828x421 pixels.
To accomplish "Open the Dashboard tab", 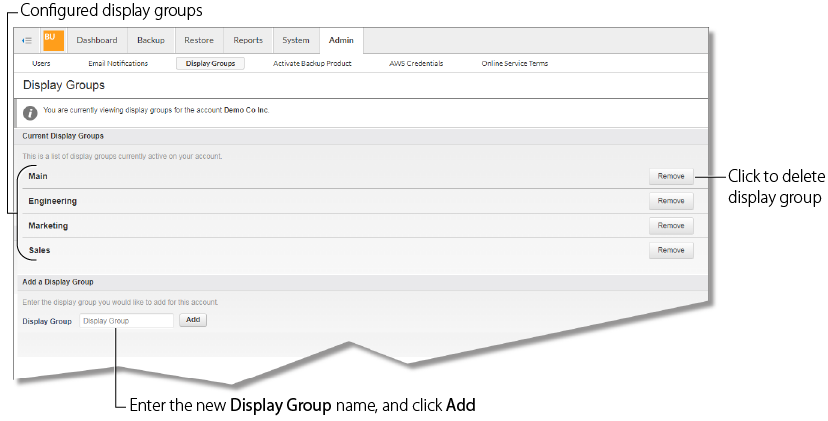I will point(97,41).
